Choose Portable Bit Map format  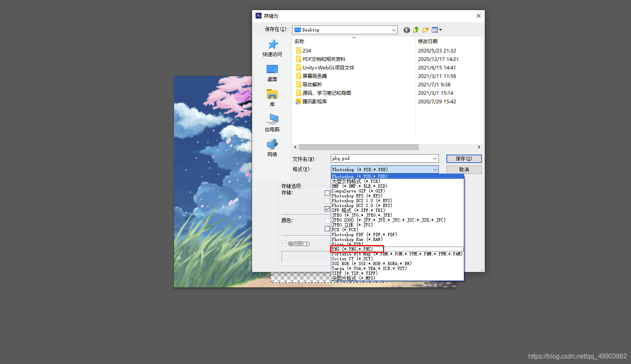[398, 254]
